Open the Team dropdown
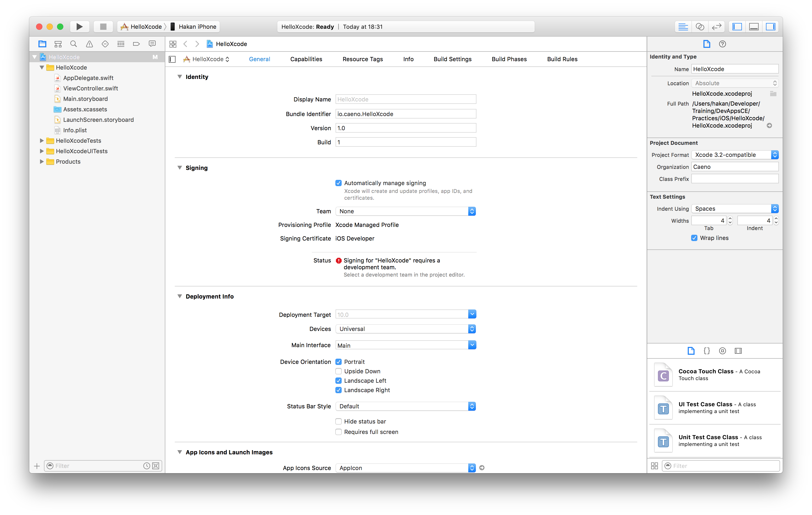The height and width of the screenshot is (515, 812). coord(405,211)
